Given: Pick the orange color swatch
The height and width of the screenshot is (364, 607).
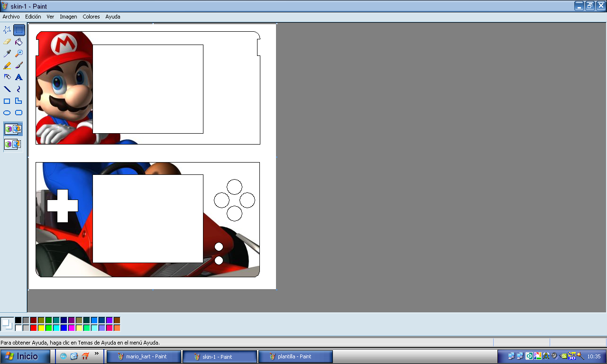Looking at the screenshot, I should point(117,328).
